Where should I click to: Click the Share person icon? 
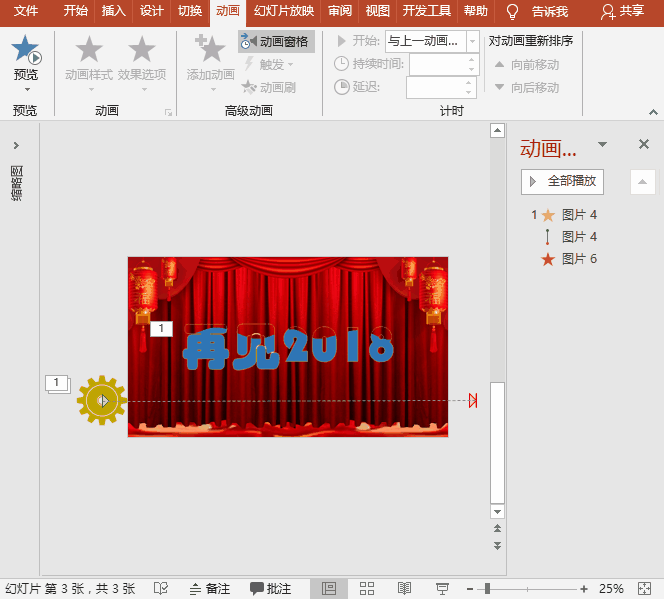pos(608,11)
